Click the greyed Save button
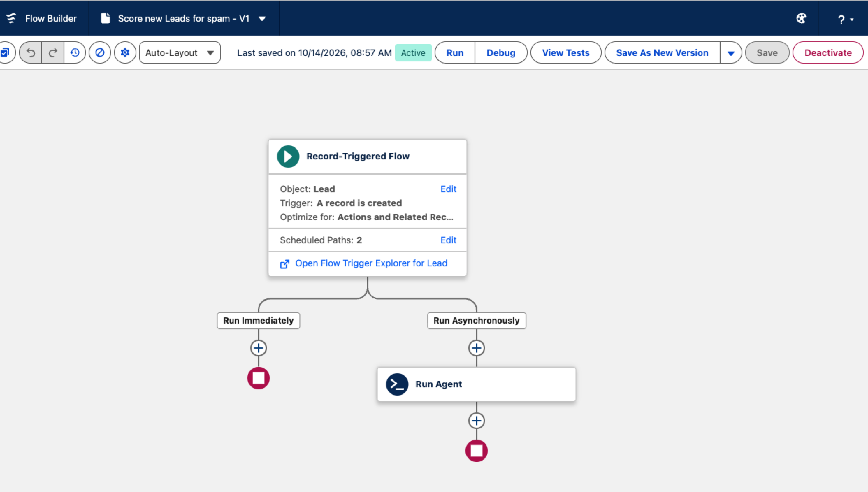The height and width of the screenshot is (492, 868). (x=767, y=53)
